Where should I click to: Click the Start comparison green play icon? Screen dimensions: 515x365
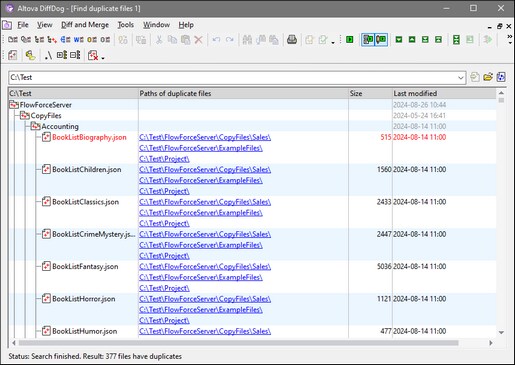coord(349,40)
